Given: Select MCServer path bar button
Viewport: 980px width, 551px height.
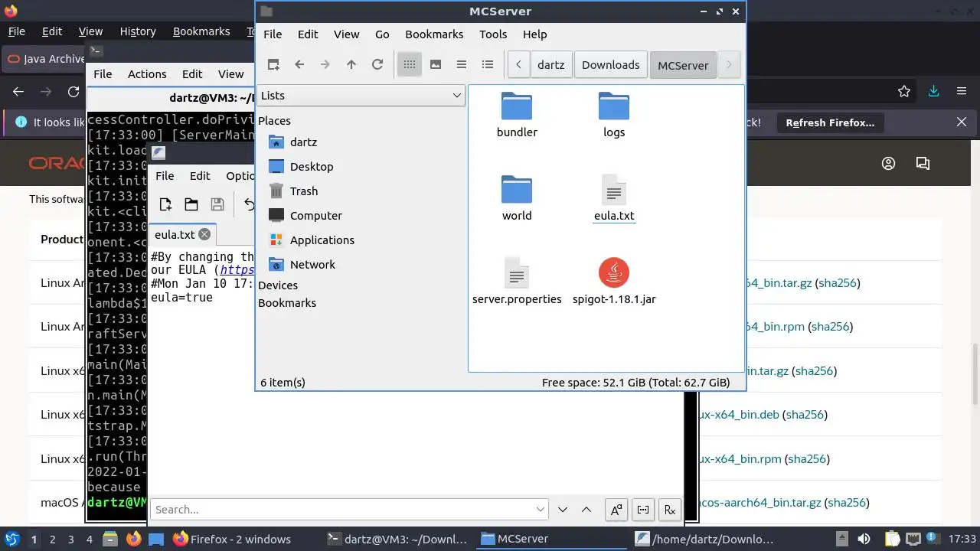Looking at the screenshot, I should click(683, 64).
